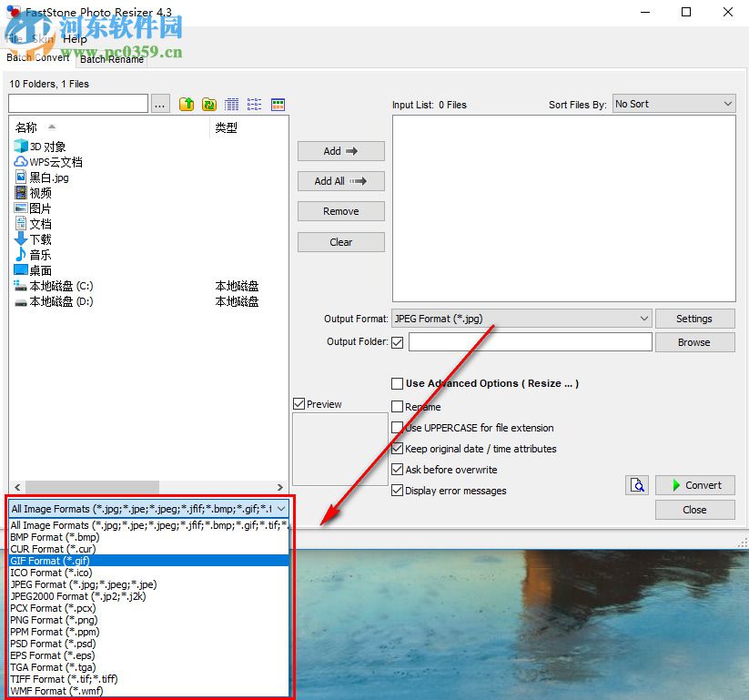Screen dimensions: 749x700
Task: Start conversion with Convert button
Action: click(x=694, y=485)
